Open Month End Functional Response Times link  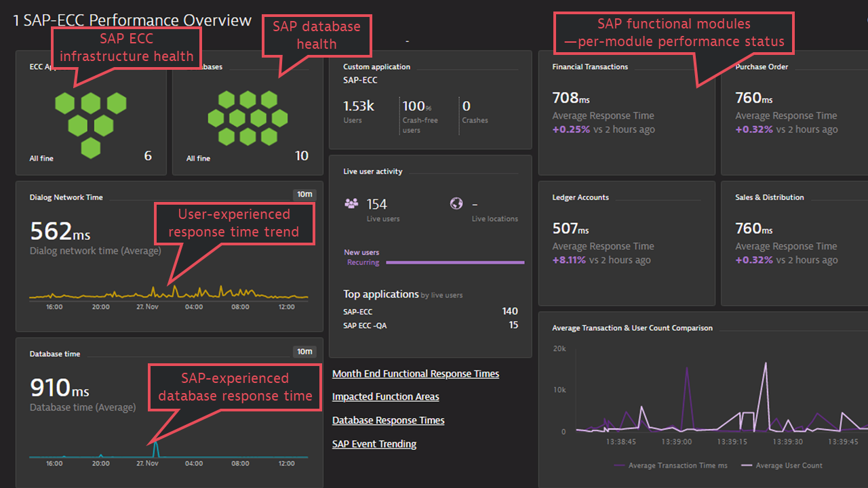pos(416,373)
